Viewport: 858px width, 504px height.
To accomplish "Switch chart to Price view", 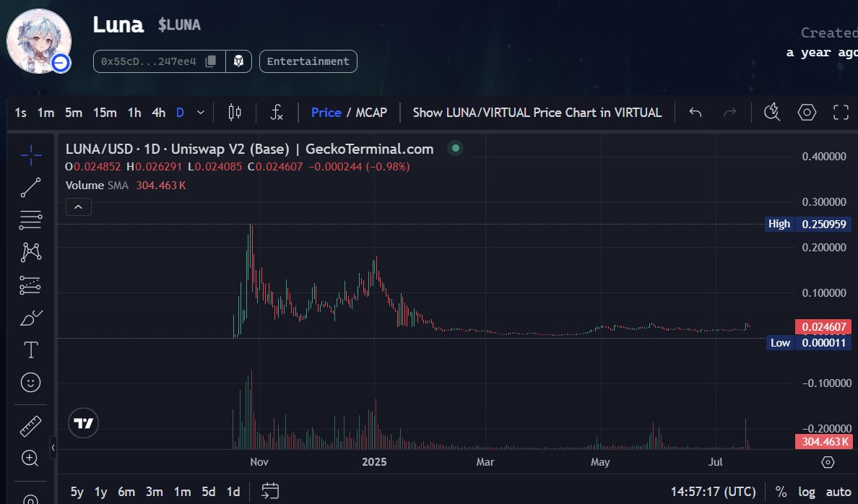I will (326, 113).
